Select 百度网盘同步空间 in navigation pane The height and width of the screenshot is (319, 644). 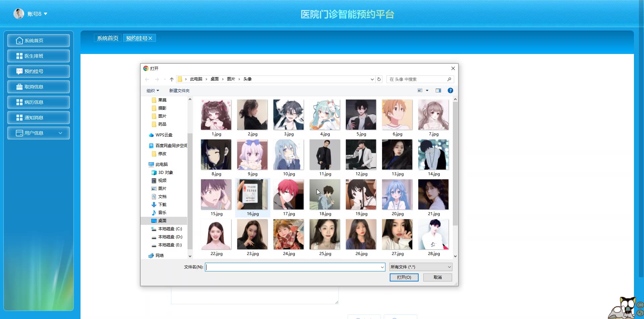[168, 146]
